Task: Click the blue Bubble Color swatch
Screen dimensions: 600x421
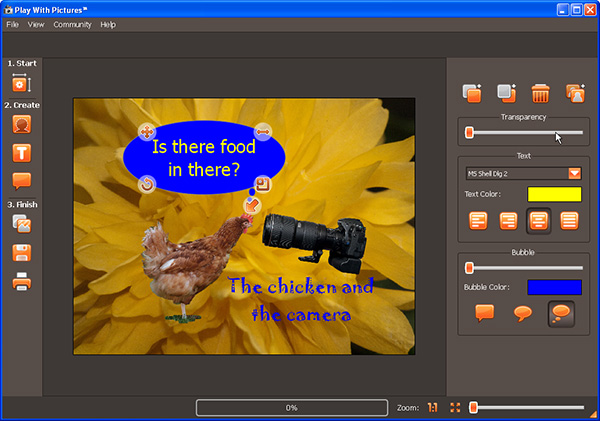Action: (x=554, y=288)
